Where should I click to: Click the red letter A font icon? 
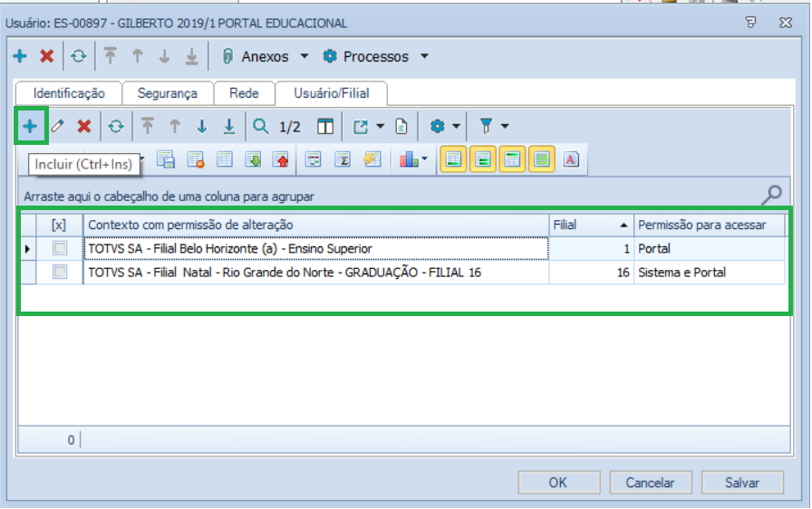coord(571,159)
